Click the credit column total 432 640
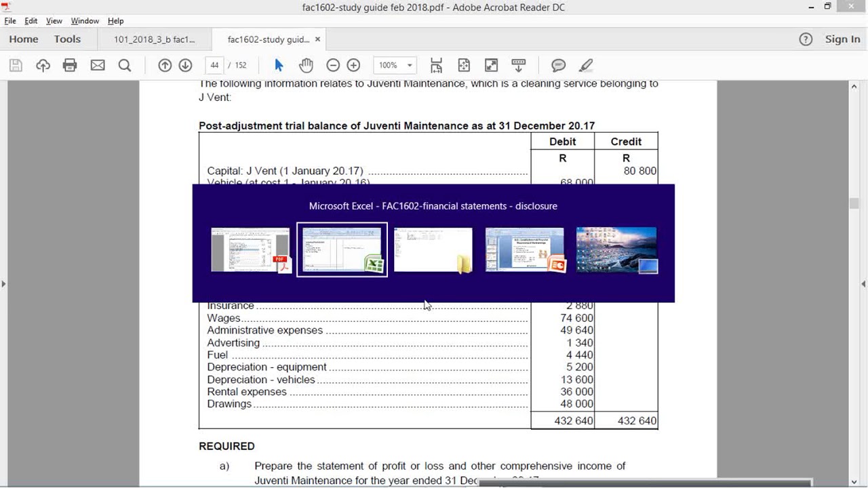868x488 pixels. 637,421
